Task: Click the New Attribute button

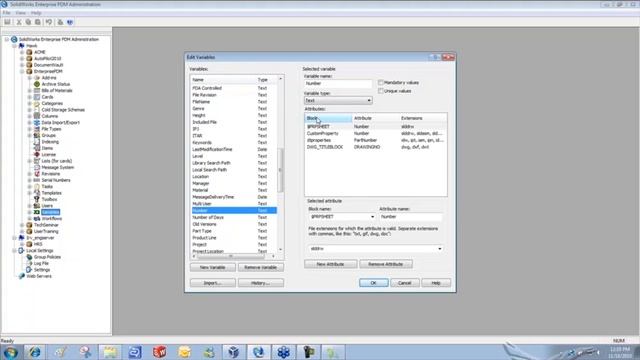Action: point(331,264)
